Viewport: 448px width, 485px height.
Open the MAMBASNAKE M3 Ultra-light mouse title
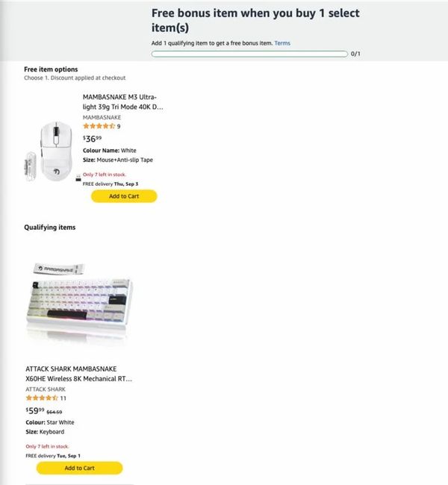click(x=122, y=101)
